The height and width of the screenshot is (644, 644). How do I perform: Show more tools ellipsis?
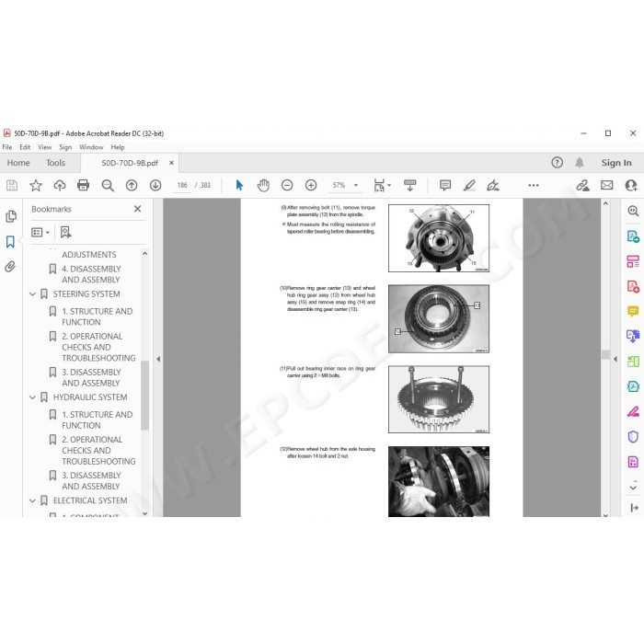(x=534, y=185)
